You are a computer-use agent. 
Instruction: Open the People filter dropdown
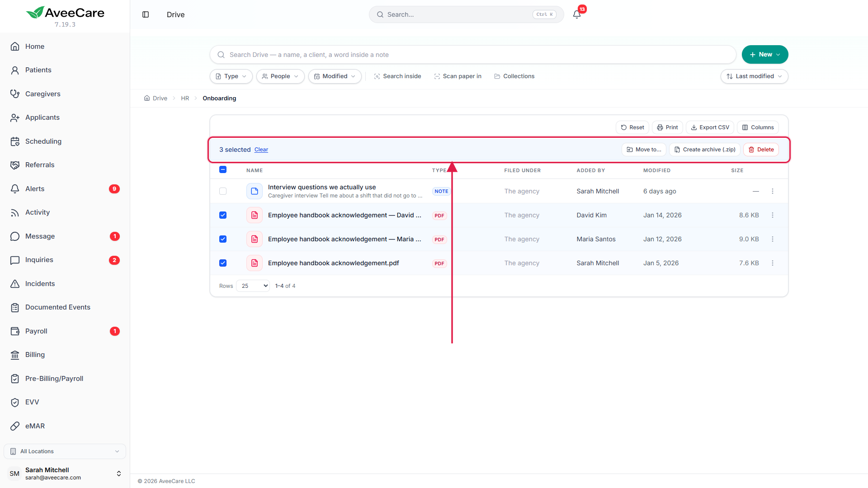coord(280,76)
